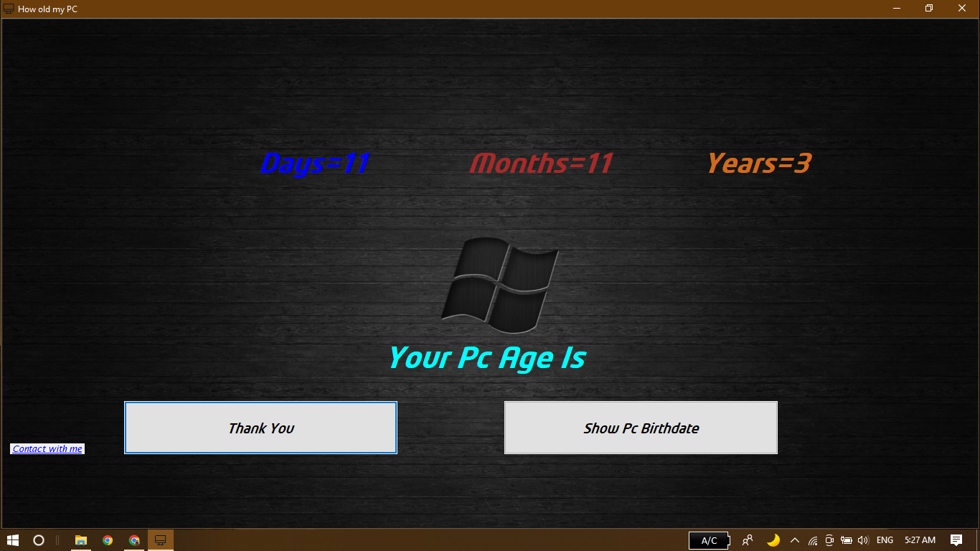Click the battery status indicator
The height and width of the screenshot is (551, 980).
[x=847, y=540]
